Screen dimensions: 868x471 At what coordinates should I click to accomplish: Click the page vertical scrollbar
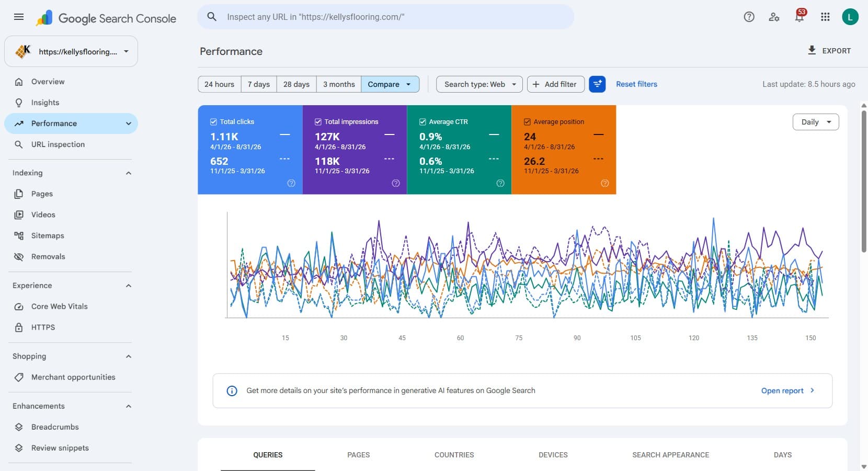pyautogui.click(x=864, y=181)
